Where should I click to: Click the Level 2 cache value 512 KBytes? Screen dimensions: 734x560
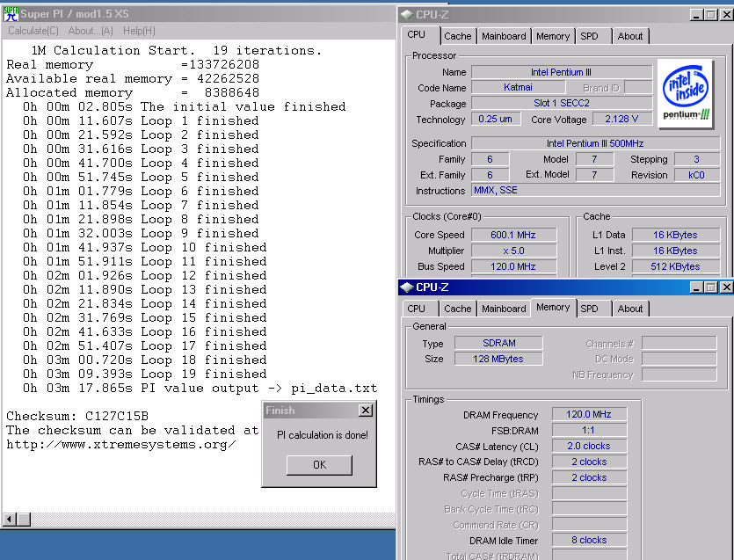(x=675, y=266)
